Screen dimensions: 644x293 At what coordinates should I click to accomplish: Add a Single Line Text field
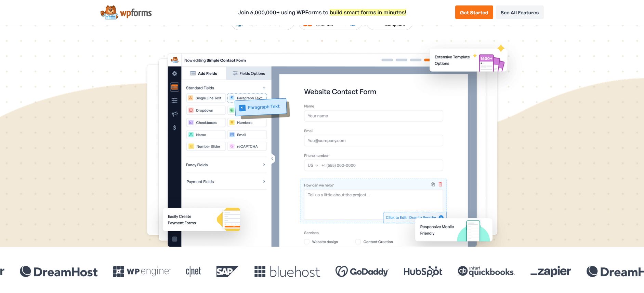206,98
